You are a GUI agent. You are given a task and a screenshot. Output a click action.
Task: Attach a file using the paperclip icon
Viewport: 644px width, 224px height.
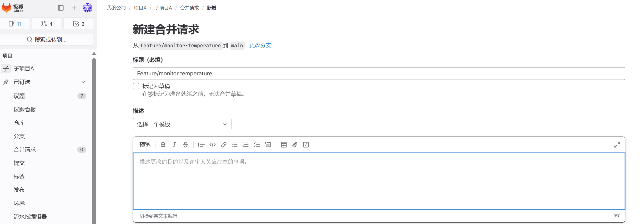[295, 145]
